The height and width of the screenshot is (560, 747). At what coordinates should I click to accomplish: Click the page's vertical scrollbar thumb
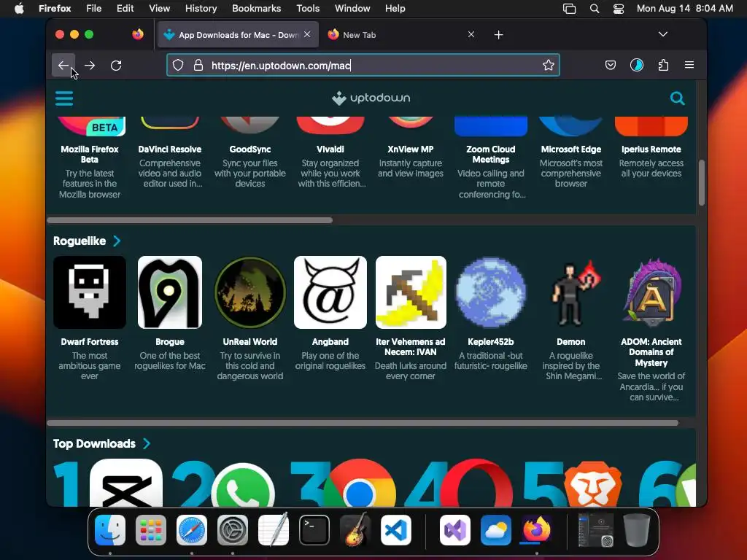pos(701,183)
